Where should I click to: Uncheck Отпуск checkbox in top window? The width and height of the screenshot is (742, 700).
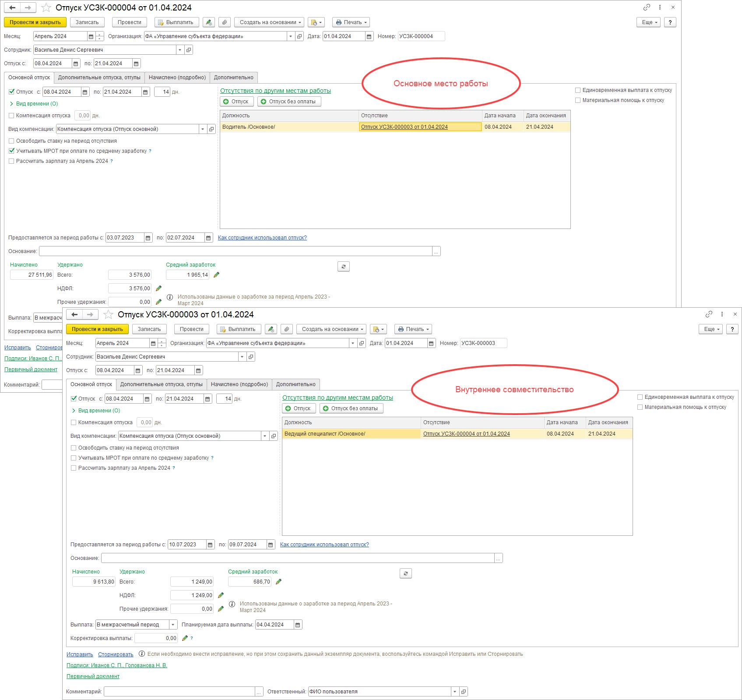coord(12,92)
